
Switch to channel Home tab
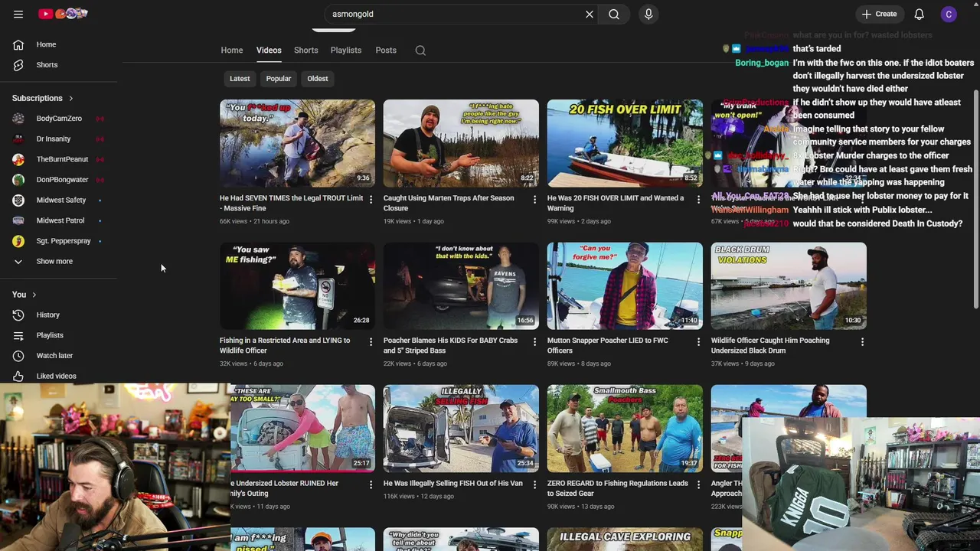232,51
